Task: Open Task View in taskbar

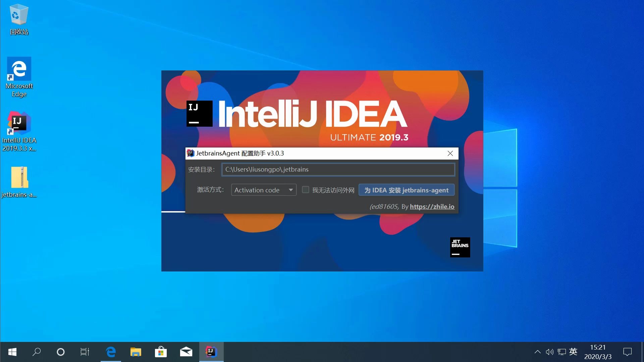Action: 85,352
